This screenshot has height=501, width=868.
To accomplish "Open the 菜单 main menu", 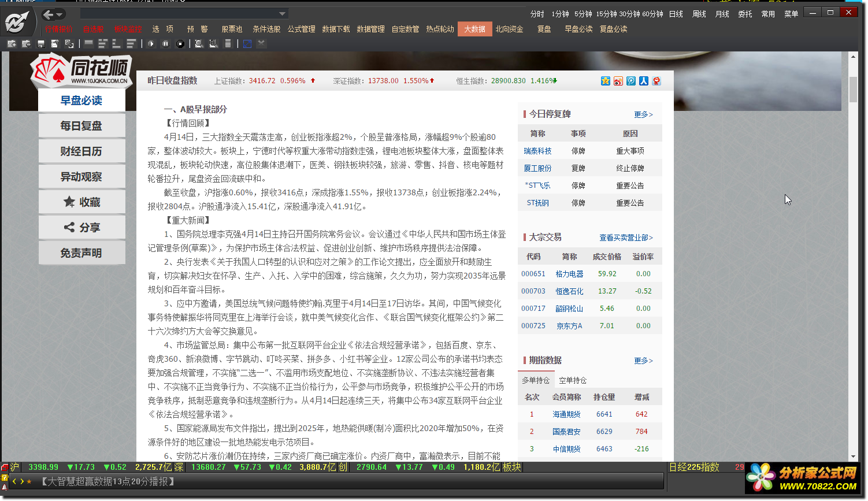I will pyautogui.click(x=791, y=14).
